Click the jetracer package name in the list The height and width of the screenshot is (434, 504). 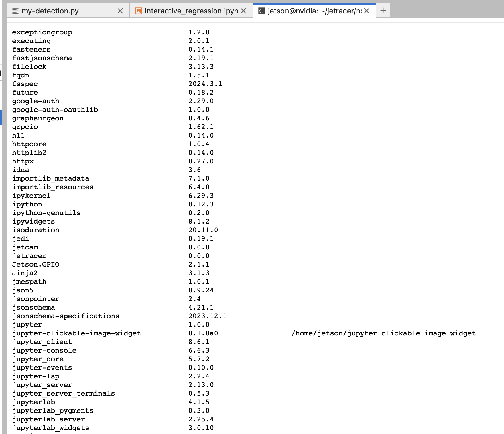29,256
